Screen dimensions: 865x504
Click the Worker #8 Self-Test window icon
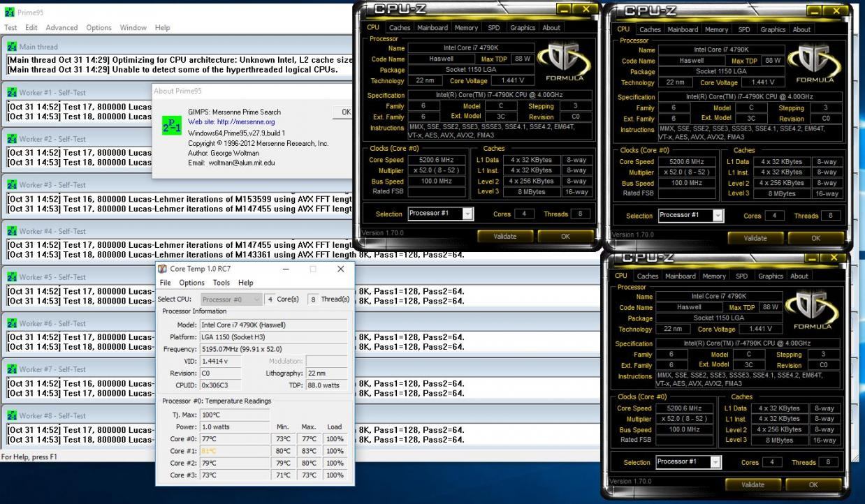(12, 415)
